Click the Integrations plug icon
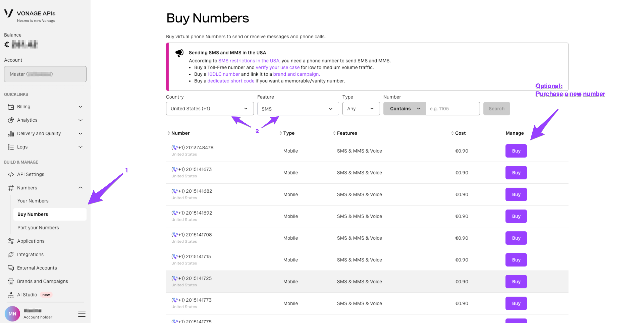The image size is (644, 323). 11,255
